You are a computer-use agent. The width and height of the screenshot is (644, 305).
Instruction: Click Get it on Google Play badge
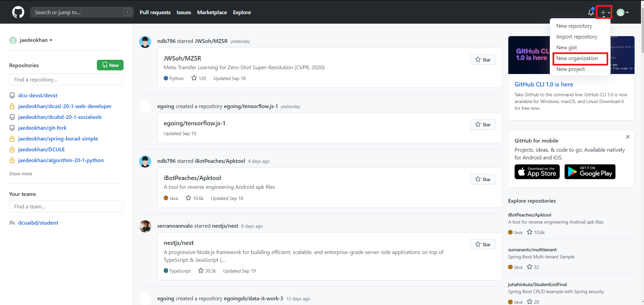coord(590,172)
